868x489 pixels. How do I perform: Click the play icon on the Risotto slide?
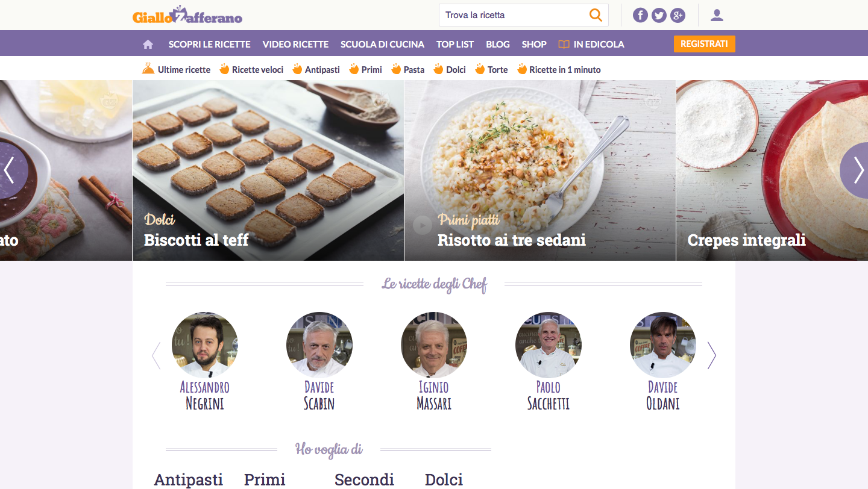click(423, 225)
